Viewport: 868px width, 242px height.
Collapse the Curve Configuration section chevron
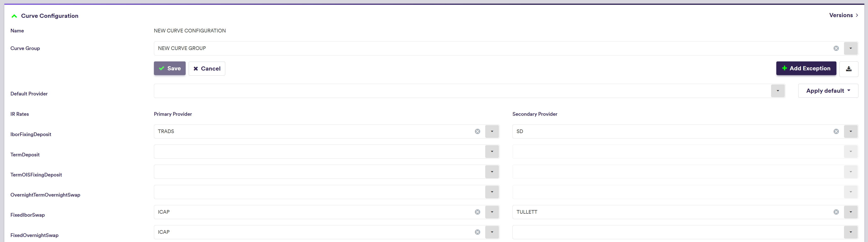click(x=14, y=16)
